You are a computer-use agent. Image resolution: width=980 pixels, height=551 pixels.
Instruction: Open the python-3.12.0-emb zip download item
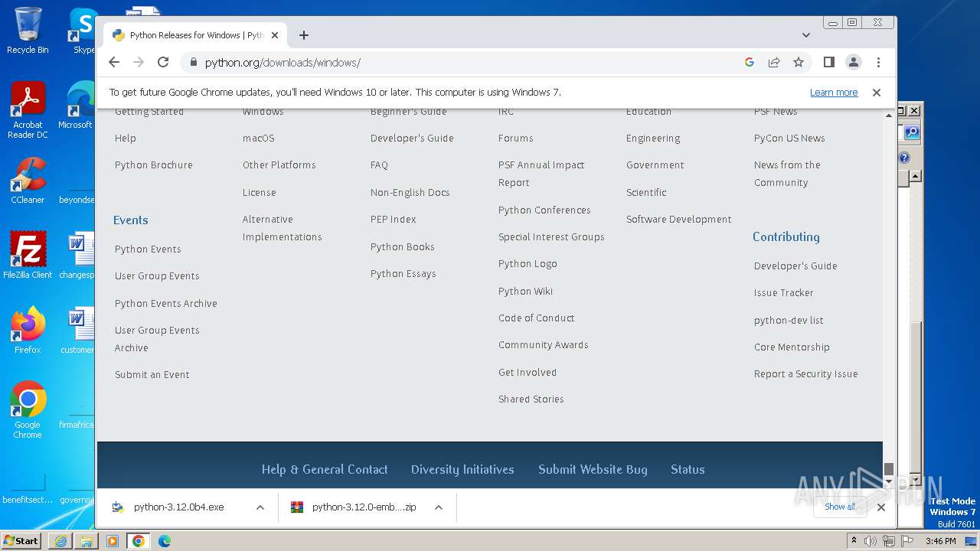click(x=354, y=507)
